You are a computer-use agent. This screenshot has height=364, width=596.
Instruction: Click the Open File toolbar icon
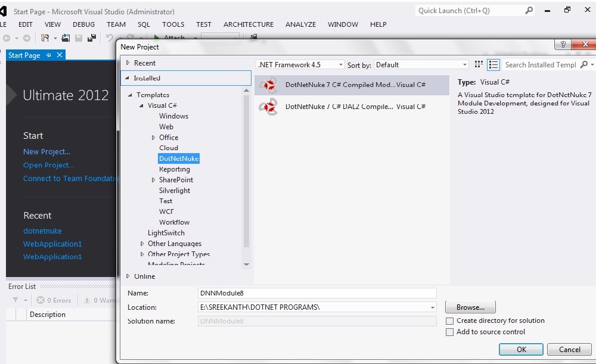(66, 38)
